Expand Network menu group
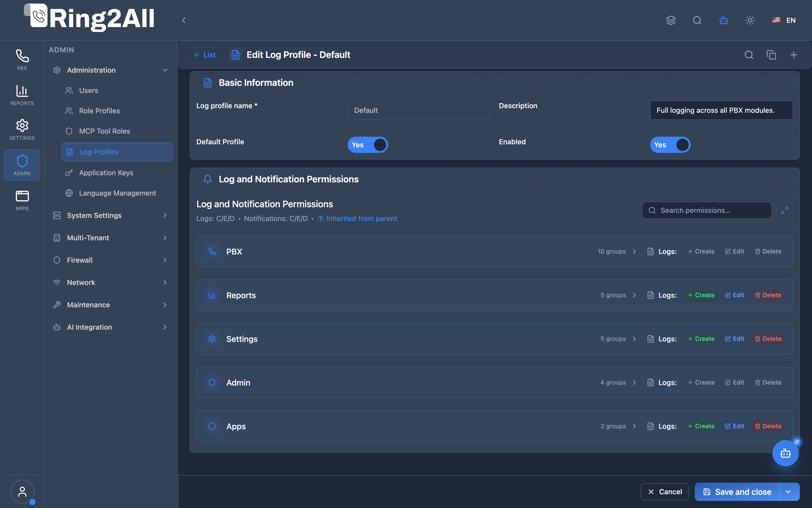Viewport: 812px width, 508px height. tap(111, 282)
